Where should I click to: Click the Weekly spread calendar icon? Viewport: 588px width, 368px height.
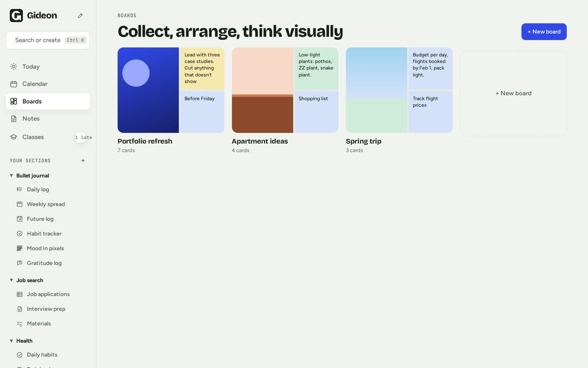(x=19, y=204)
